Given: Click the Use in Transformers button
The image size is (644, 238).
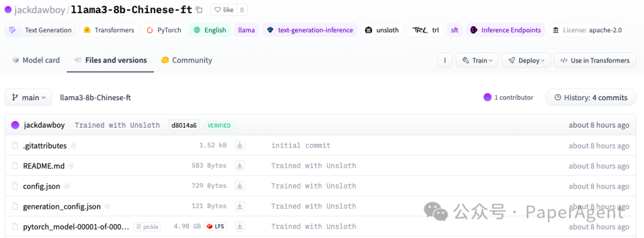Looking at the screenshot, I should pos(595,60).
